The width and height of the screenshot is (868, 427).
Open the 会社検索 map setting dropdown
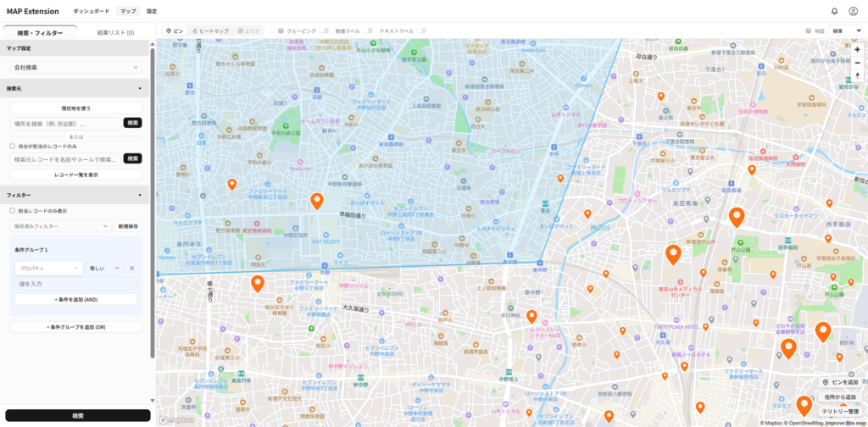75,68
